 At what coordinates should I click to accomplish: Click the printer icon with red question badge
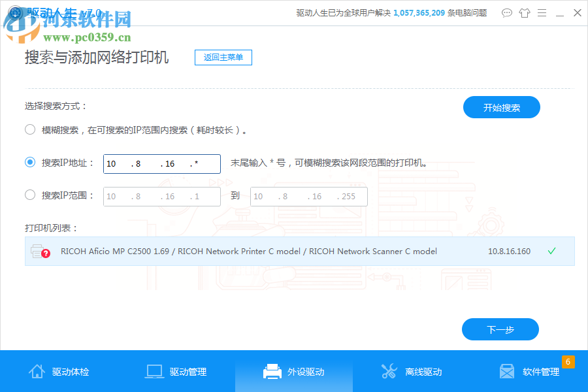(x=41, y=251)
